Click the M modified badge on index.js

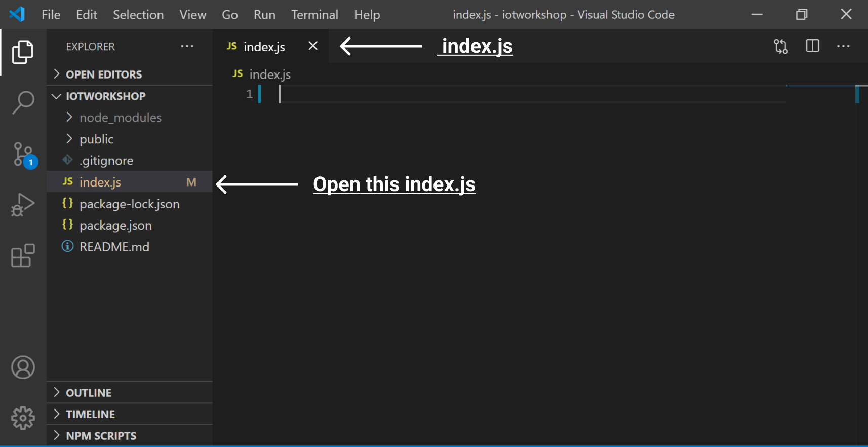tap(191, 182)
